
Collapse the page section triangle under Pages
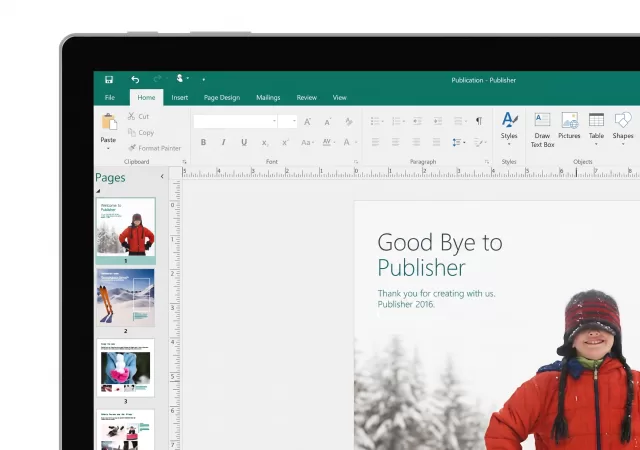(98, 191)
